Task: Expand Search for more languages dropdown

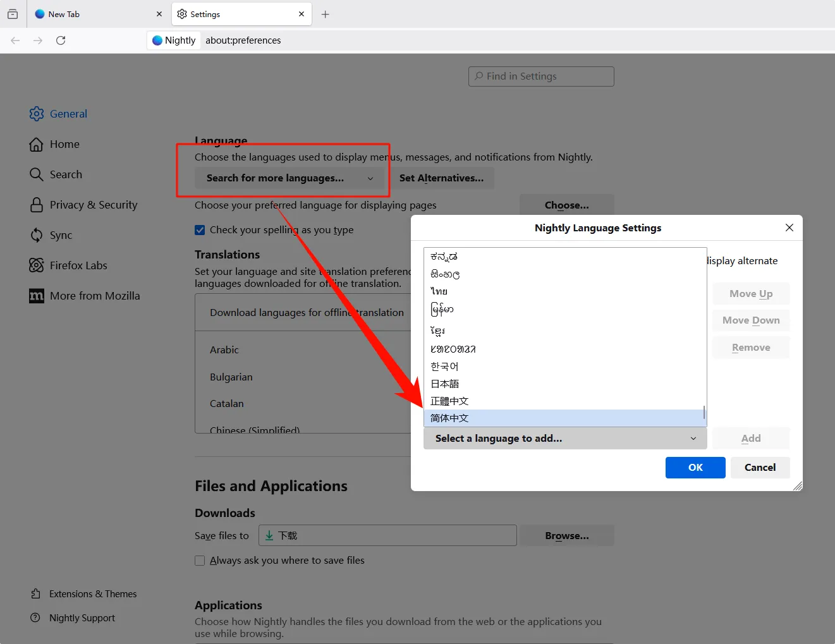Action: tap(290, 178)
